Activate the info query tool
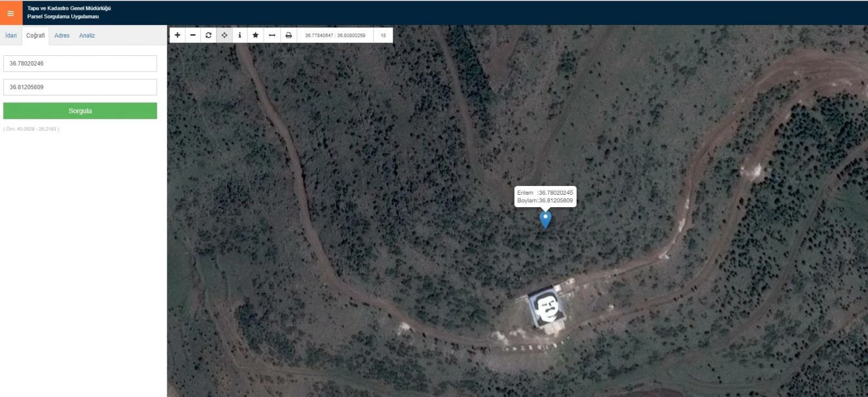 (x=240, y=35)
